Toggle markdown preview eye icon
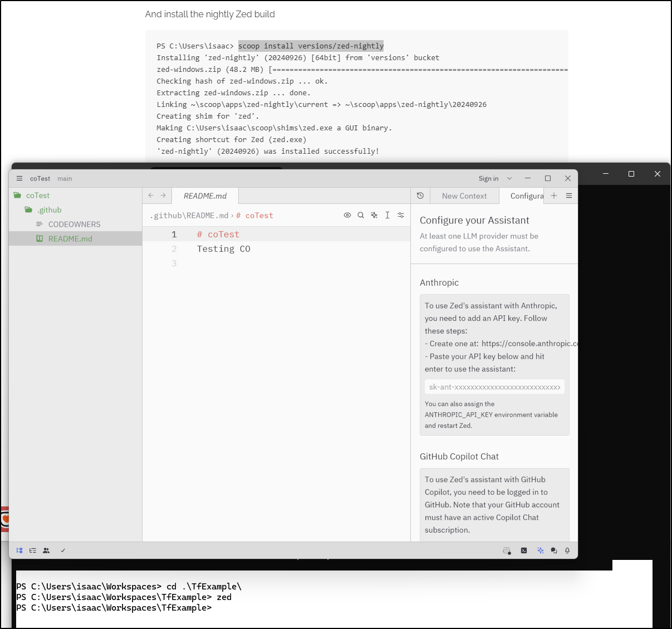The width and height of the screenshot is (672, 629). [x=347, y=215]
